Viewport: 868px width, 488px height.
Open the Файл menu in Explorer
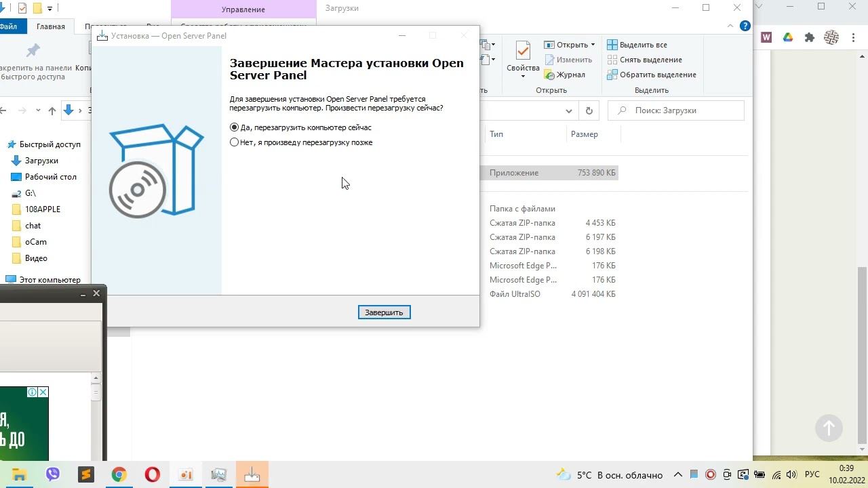pyautogui.click(x=9, y=26)
